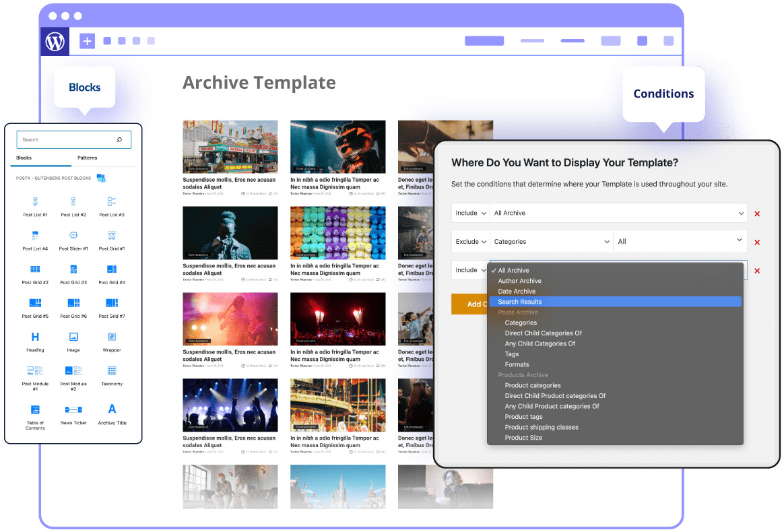Open the red fireworks concert thumbnail
Screen dimensions: 784x532
[338, 319]
